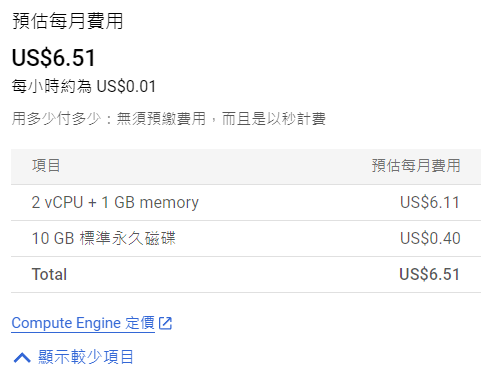Click the large US$6.51 monthly estimate
This screenshot has height=376, width=492.
(x=54, y=57)
